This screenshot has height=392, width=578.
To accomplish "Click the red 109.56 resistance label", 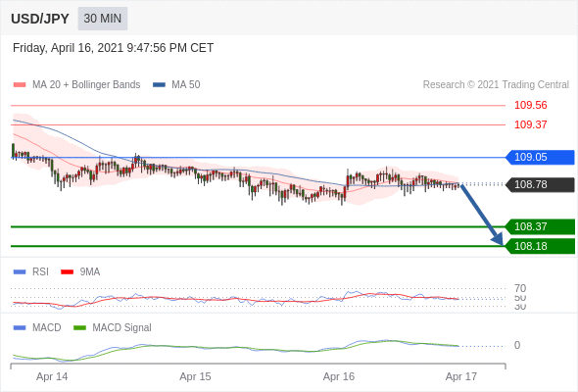I will click(x=530, y=106).
